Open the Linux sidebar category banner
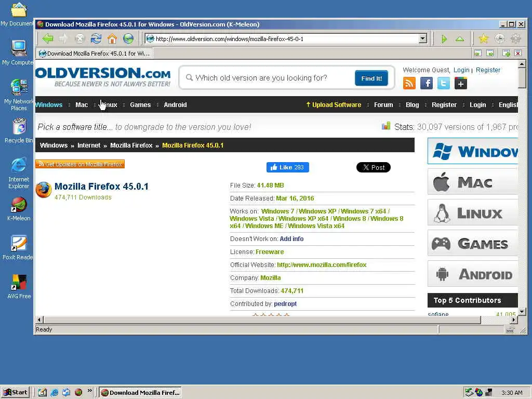The width and height of the screenshot is (532, 399). coord(473,212)
